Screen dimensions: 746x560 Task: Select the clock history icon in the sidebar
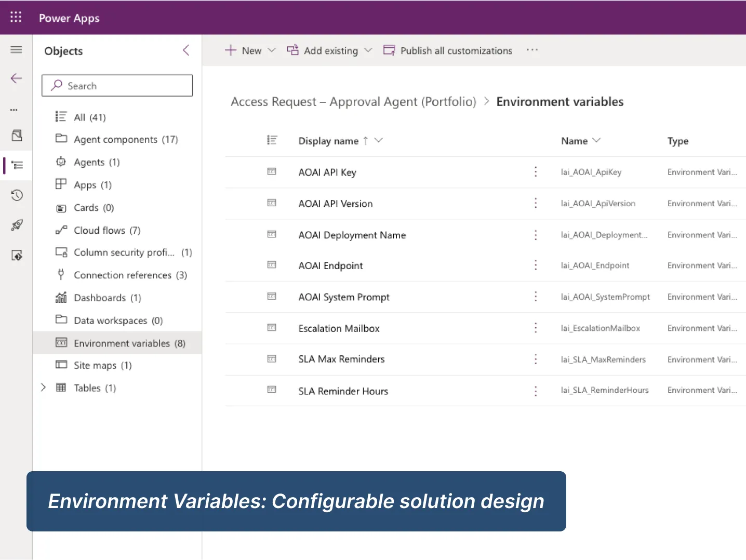point(16,195)
